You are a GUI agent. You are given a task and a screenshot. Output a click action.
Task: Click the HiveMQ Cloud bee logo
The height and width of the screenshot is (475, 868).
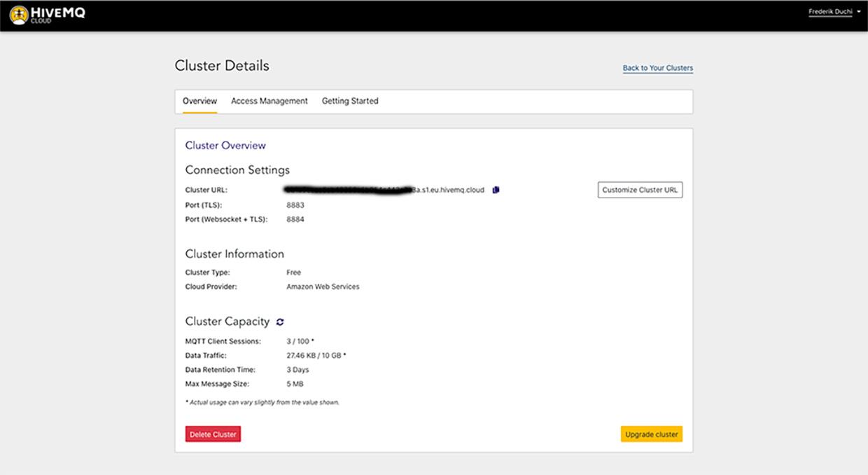pyautogui.click(x=19, y=15)
